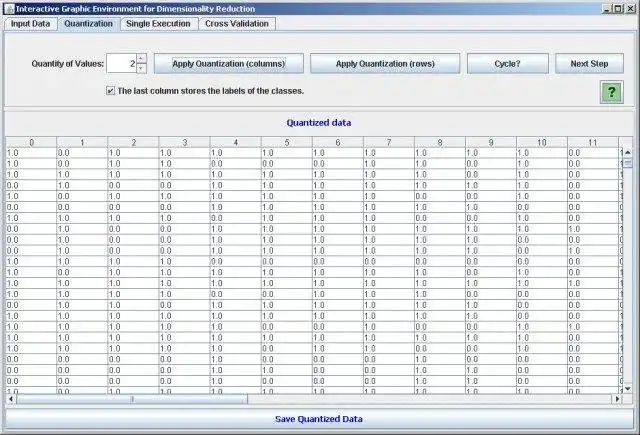Save Quantized Data
Viewport: 640px width, 435px height.
[x=319, y=419]
